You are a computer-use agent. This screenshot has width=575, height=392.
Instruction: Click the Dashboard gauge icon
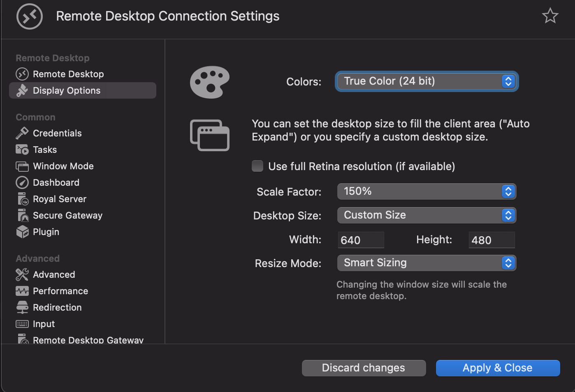coord(22,182)
